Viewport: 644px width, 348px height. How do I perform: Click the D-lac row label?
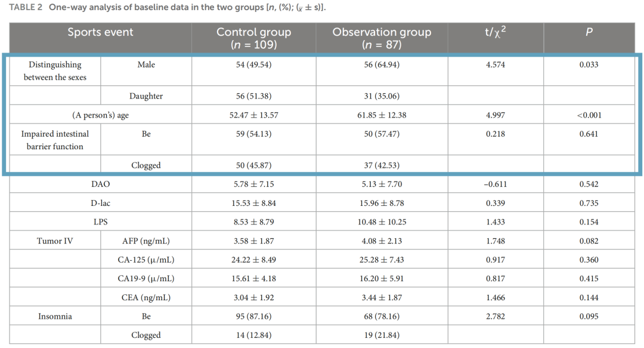[100, 204]
